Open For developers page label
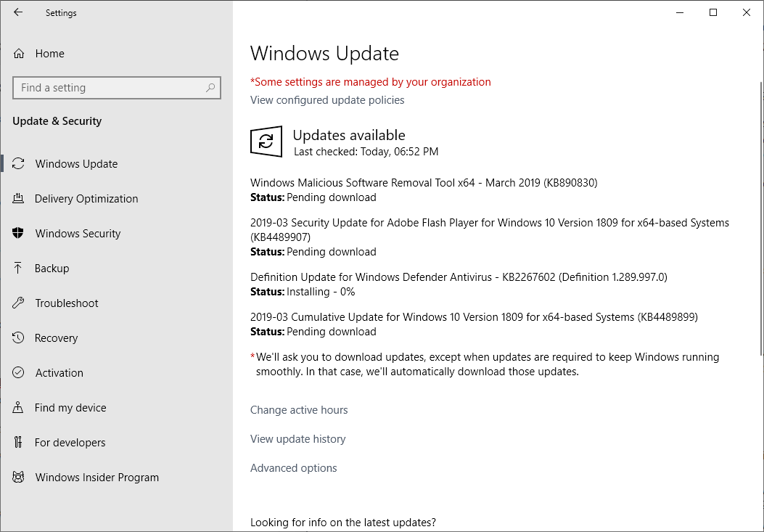 tap(70, 442)
